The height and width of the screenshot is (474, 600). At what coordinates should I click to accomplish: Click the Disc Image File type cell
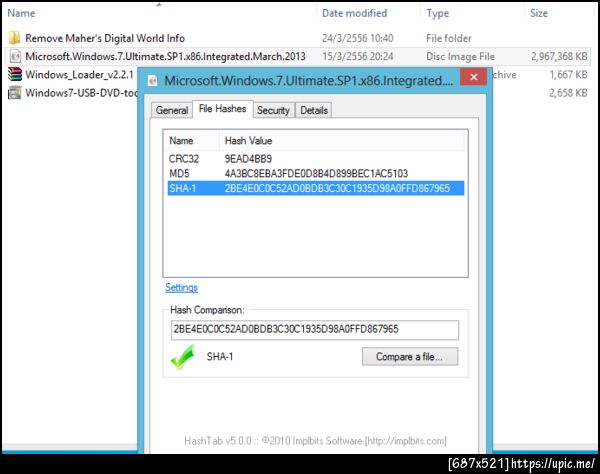[x=460, y=56]
